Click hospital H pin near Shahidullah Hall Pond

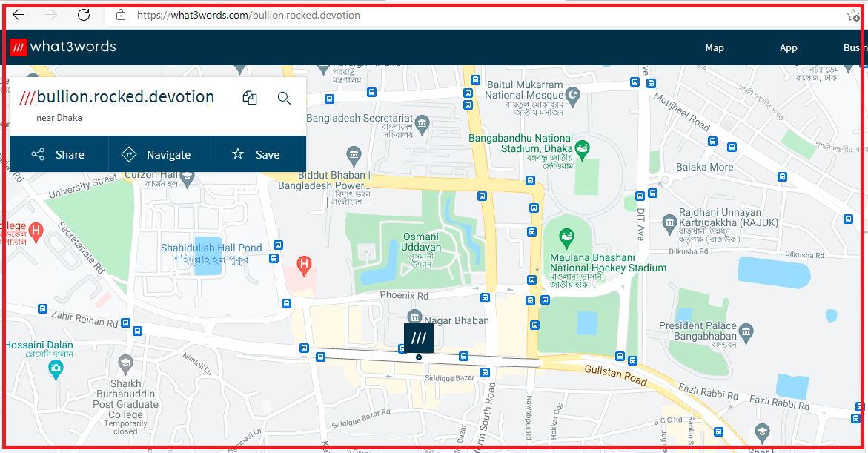pyautogui.click(x=303, y=265)
